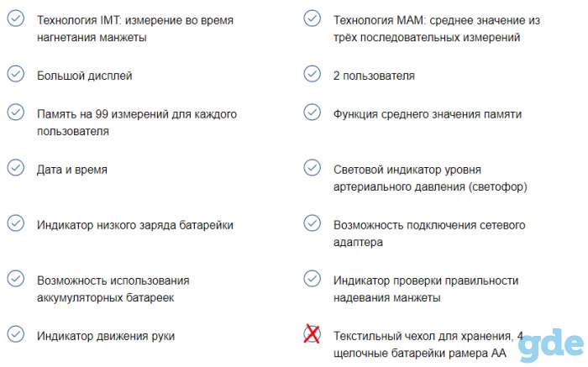Click the red crossed-out icon by Текстильный чехол

[x=312, y=334]
